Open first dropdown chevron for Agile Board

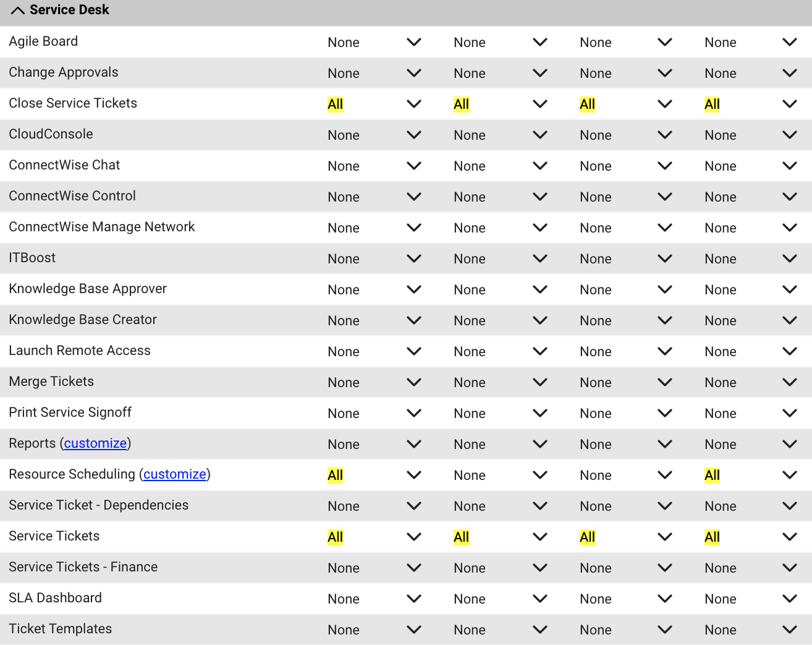coord(414,42)
